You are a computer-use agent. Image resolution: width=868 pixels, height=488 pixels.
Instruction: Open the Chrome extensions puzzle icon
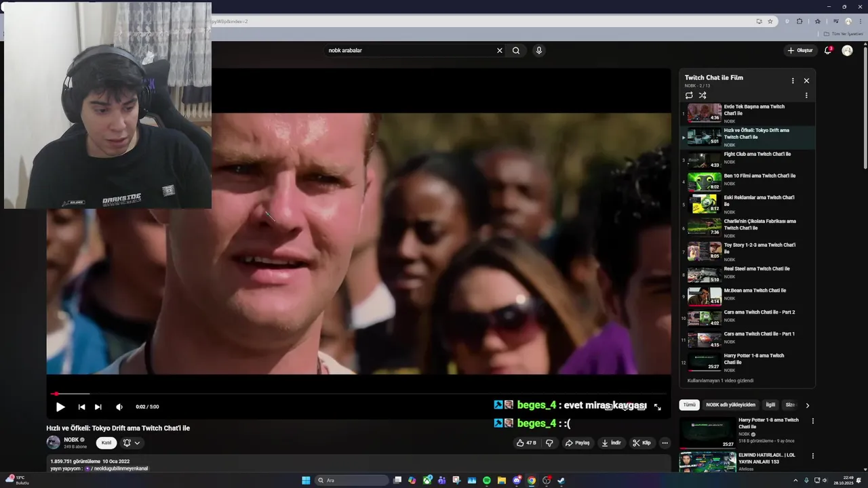point(800,21)
